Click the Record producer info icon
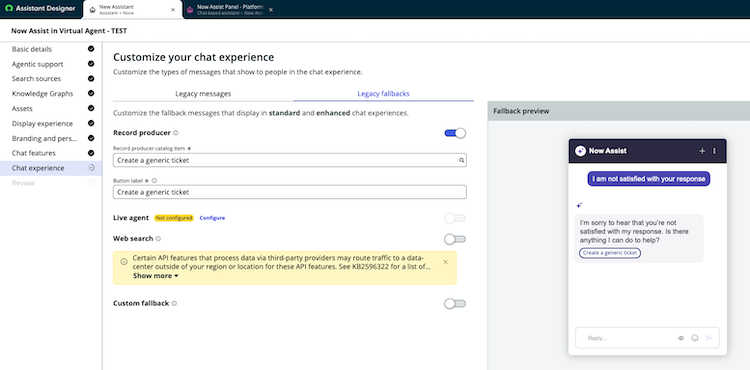 pos(176,133)
